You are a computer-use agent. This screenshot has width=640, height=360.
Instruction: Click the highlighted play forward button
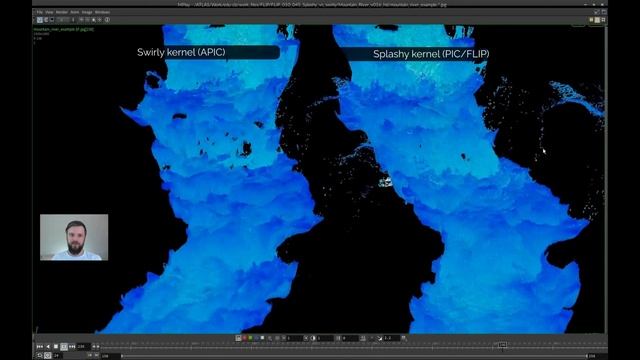pos(64,347)
